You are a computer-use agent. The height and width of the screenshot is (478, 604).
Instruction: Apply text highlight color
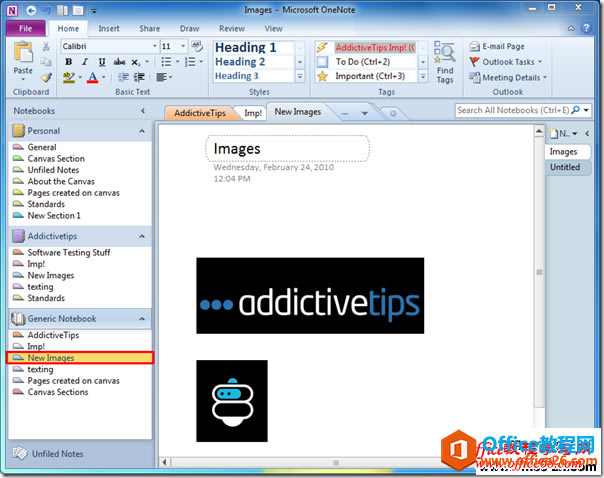(x=69, y=77)
